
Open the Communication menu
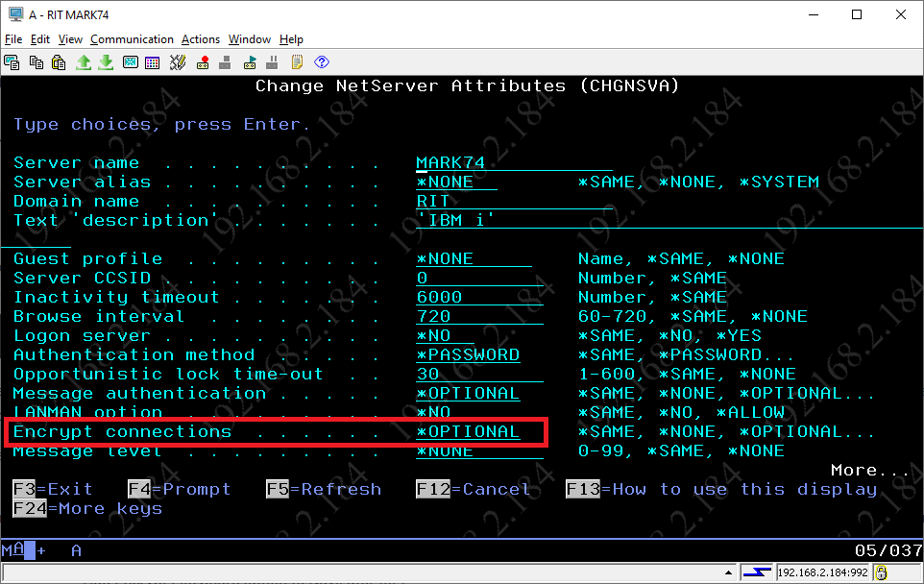click(132, 39)
